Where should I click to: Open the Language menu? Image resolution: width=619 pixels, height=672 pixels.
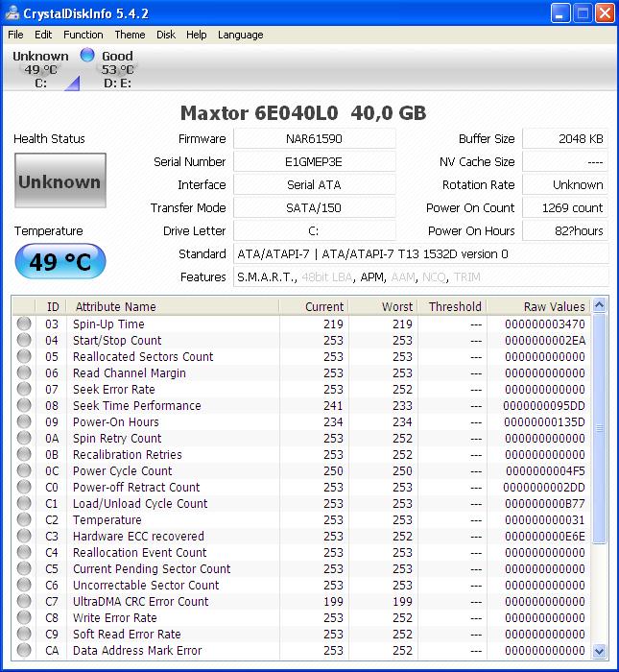click(240, 35)
